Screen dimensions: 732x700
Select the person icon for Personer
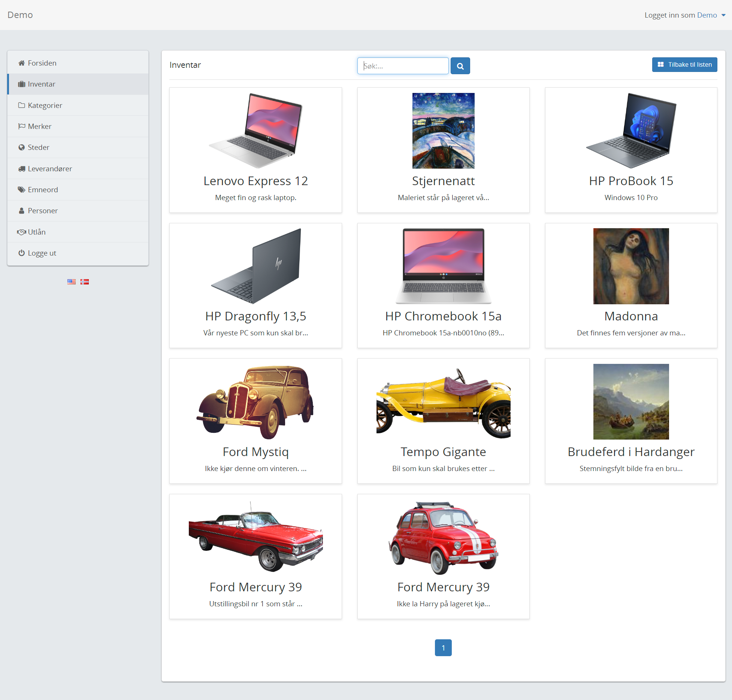pos(22,211)
